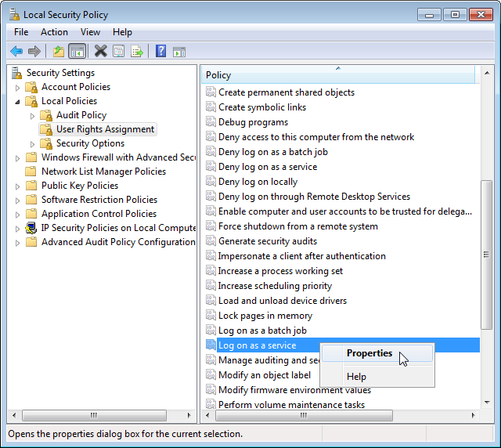Image resolution: width=501 pixels, height=448 pixels.
Task: Select the Audit Policy tree item
Action: click(x=81, y=115)
